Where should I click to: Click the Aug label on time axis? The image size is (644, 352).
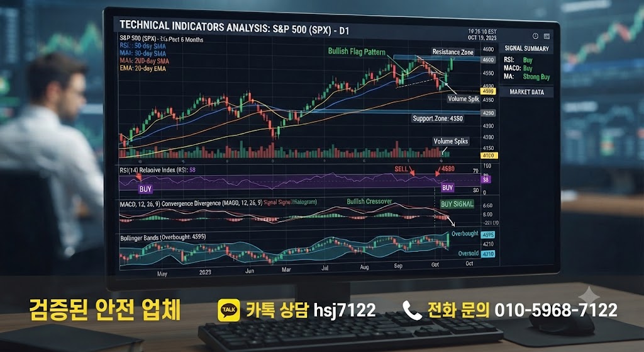pyautogui.click(x=364, y=267)
